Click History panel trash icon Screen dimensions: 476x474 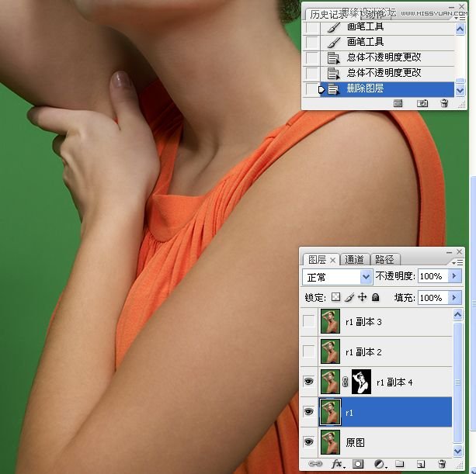coord(444,103)
